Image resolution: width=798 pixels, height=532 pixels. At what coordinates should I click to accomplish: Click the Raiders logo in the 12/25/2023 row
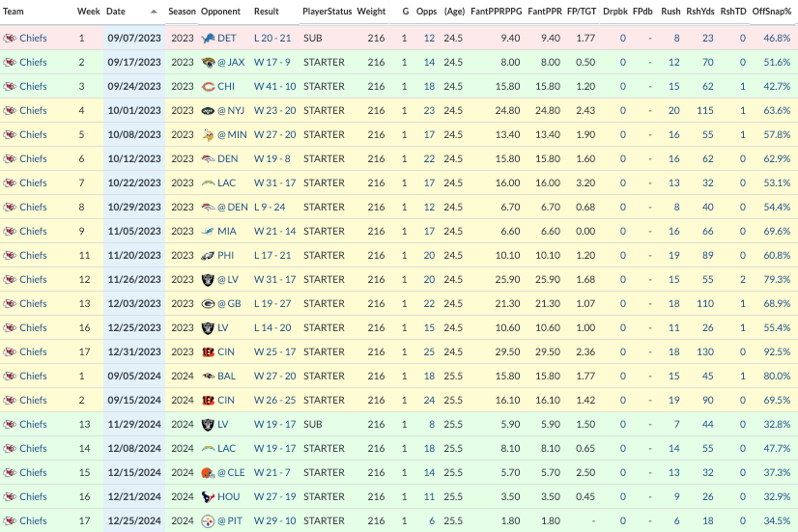(208, 328)
